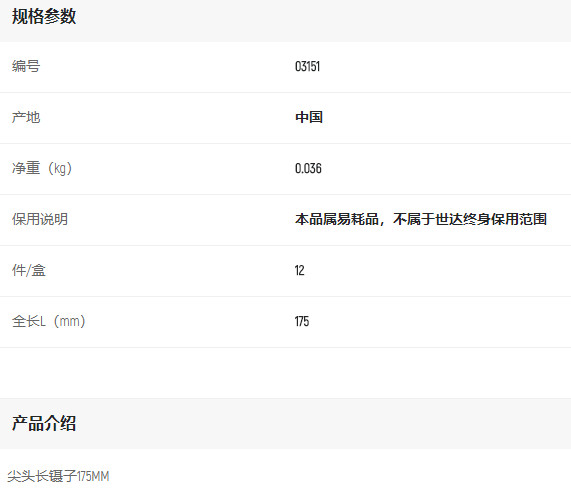The width and height of the screenshot is (571, 498).
Task: Click the 保用说明 label
Action: coord(40,219)
